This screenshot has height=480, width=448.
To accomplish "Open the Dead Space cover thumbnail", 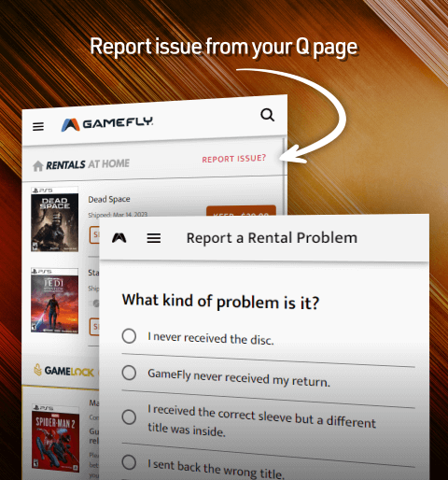I will point(54,219).
